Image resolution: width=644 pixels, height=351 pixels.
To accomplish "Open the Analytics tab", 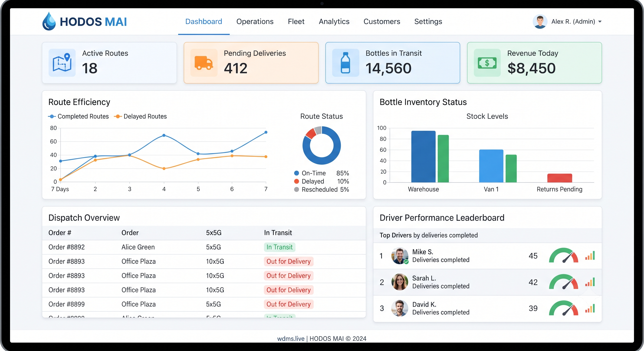I will 334,21.
